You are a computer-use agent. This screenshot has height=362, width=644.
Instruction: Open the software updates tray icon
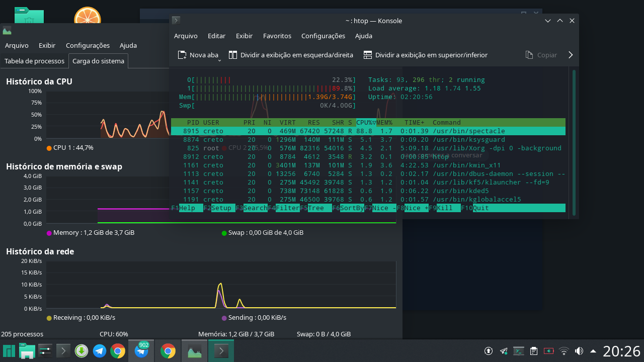click(x=489, y=351)
